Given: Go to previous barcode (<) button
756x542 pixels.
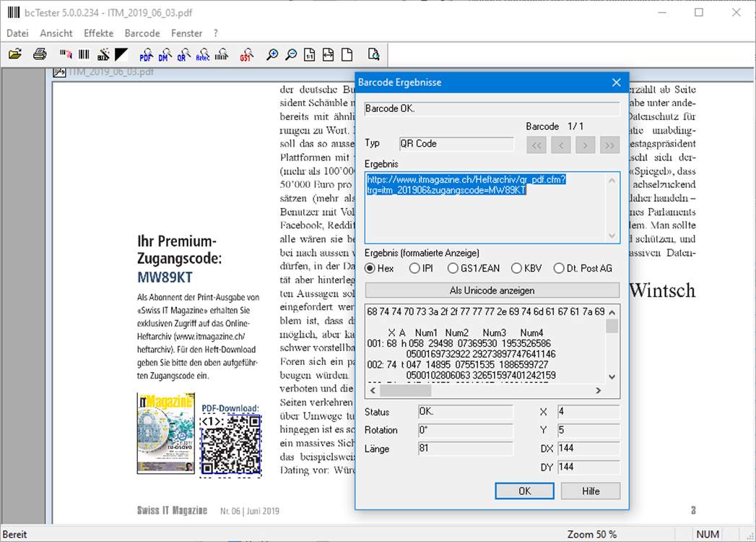Looking at the screenshot, I should 561,145.
